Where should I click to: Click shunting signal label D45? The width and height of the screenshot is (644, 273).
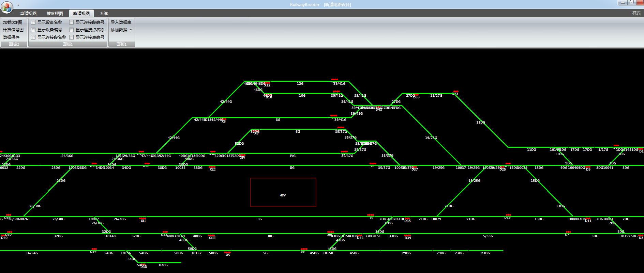360,238
